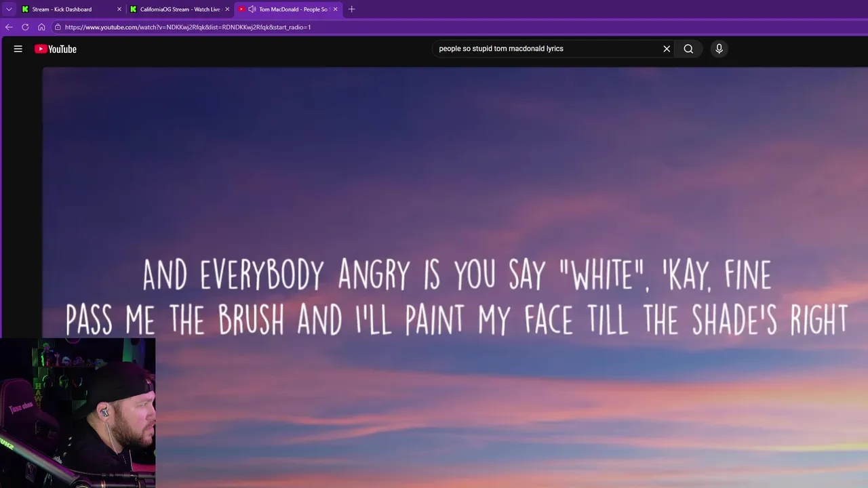Screen dimensions: 868x488
Task: Go back to previous page
Action: tap(9, 27)
